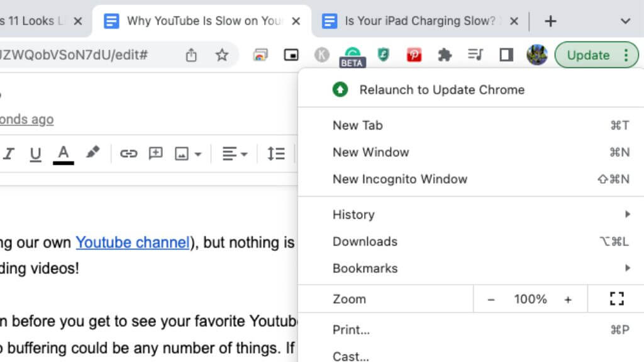This screenshot has width=644, height=362.
Task: Open the Extensions puzzle piece icon
Action: (x=445, y=55)
